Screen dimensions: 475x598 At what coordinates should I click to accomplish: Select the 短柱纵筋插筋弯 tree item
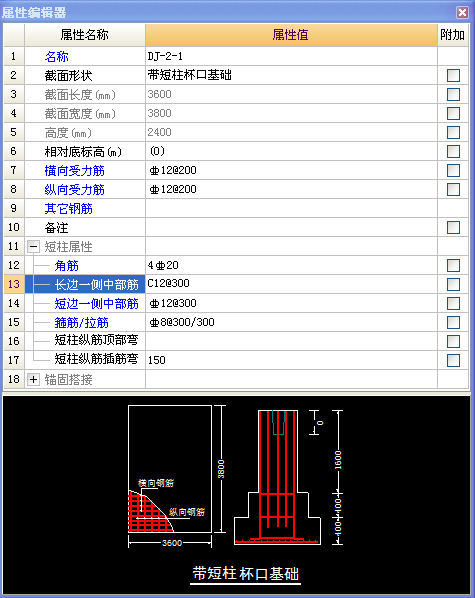(96, 359)
